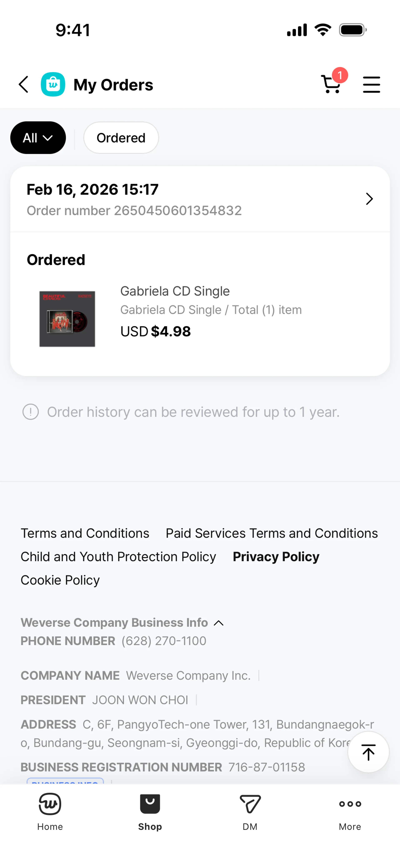The image size is (400, 868).
Task: Tap the back arrow icon
Action: pyautogui.click(x=23, y=84)
